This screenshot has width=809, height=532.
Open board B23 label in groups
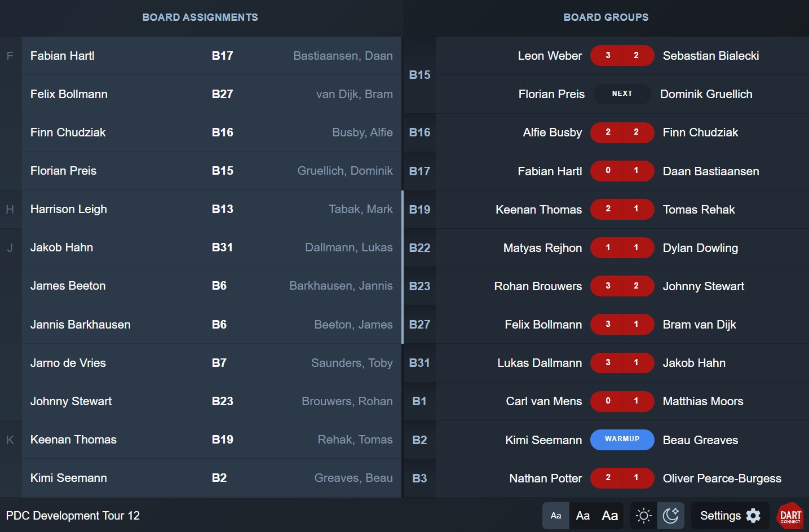(419, 286)
